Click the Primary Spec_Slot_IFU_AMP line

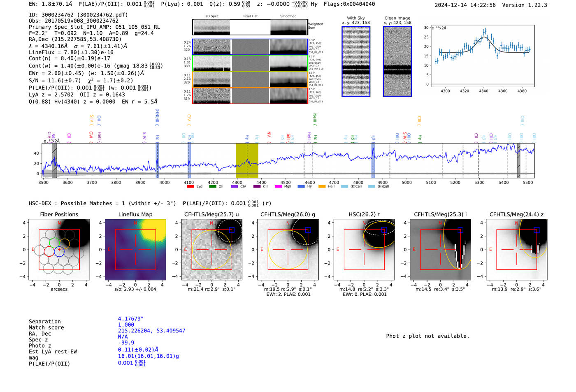point(94,27)
